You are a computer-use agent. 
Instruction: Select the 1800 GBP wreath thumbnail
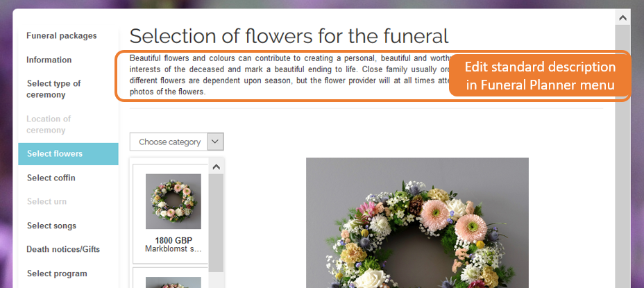(x=173, y=201)
